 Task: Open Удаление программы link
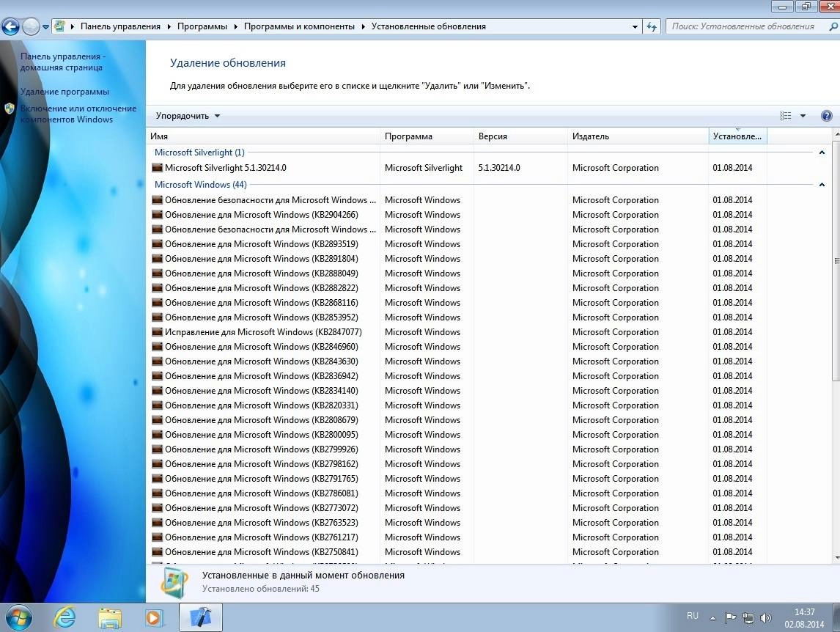[x=65, y=92]
